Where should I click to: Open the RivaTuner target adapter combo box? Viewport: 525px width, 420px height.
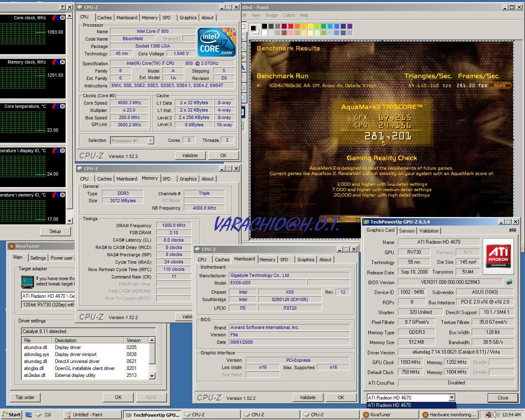coord(48,296)
